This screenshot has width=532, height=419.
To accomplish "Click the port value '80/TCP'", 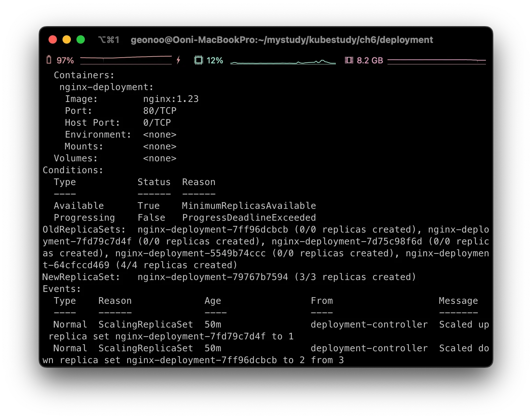I will coord(160,111).
